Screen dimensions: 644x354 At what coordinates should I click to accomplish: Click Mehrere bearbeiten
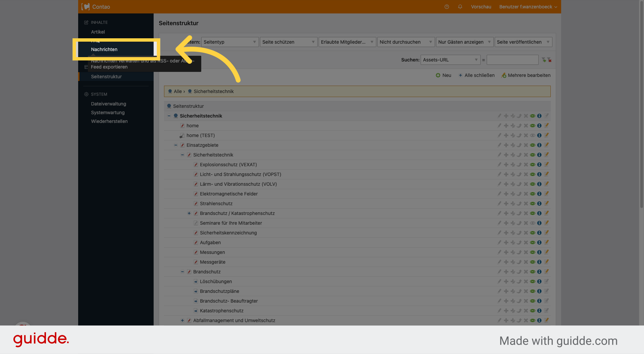click(x=526, y=75)
